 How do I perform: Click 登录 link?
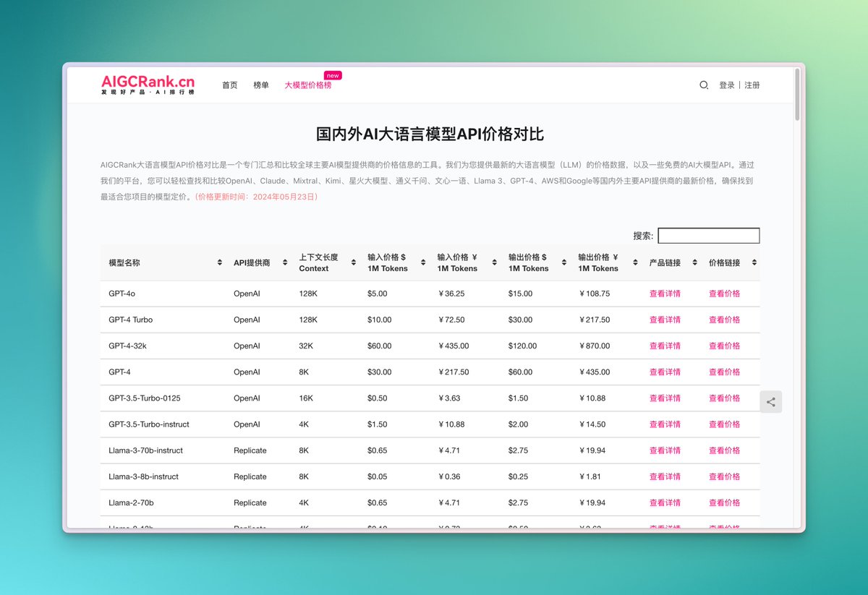point(727,85)
